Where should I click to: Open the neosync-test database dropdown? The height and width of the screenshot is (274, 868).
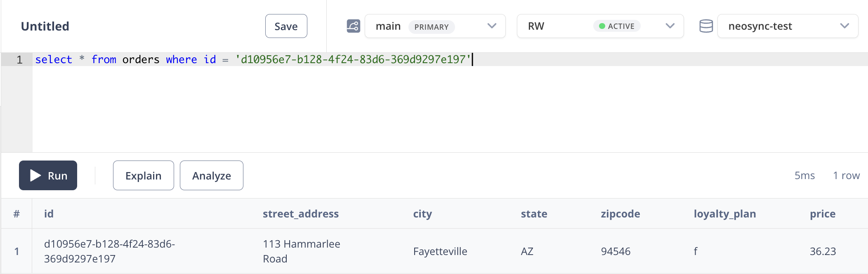pos(788,26)
